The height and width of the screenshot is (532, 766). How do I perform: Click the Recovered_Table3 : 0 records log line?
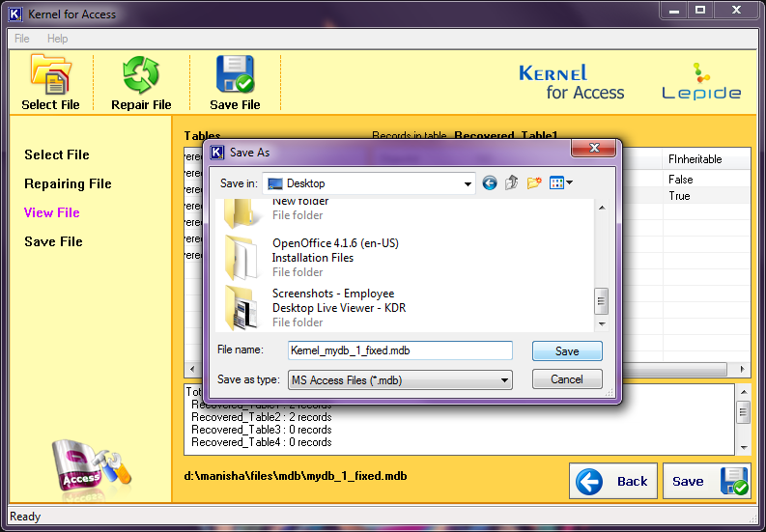click(x=262, y=430)
